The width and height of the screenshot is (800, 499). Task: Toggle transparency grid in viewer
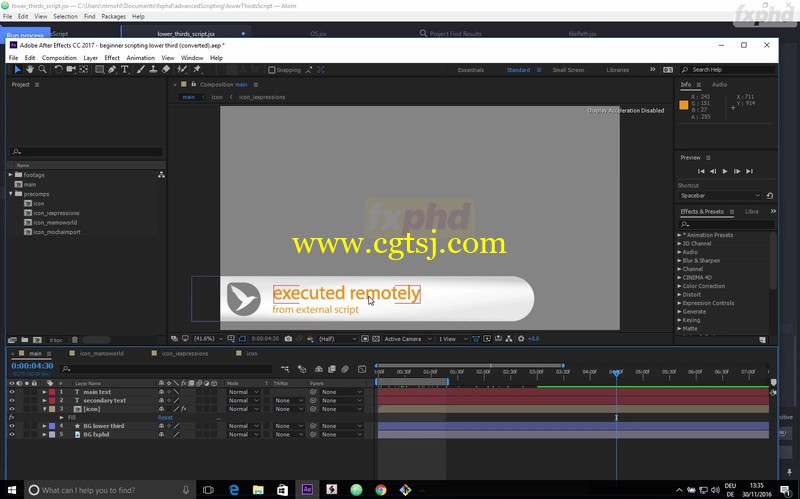(x=376, y=339)
